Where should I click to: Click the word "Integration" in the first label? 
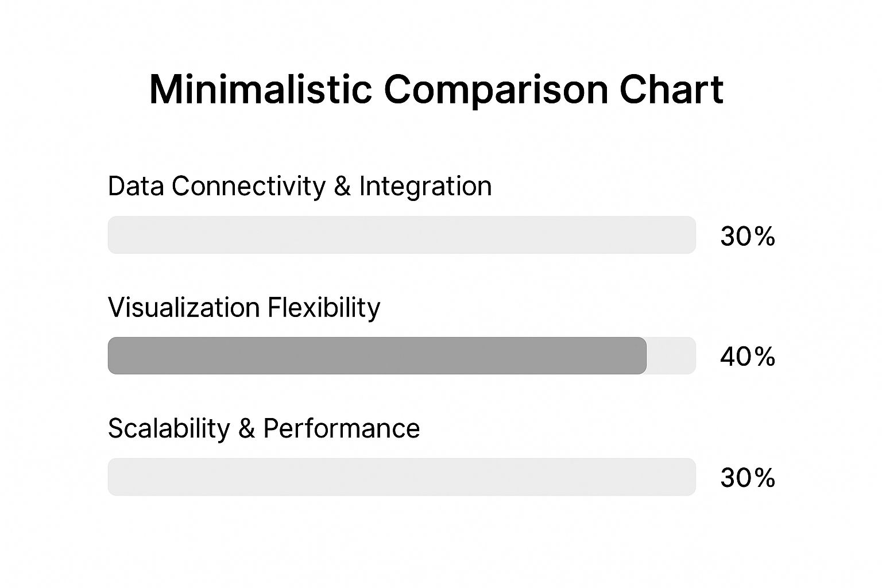425,186
